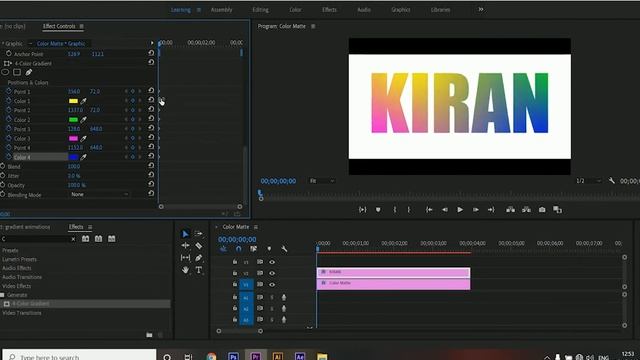Open Color 1 yellow swatch
The width and height of the screenshot is (640, 360).
[x=73, y=101]
